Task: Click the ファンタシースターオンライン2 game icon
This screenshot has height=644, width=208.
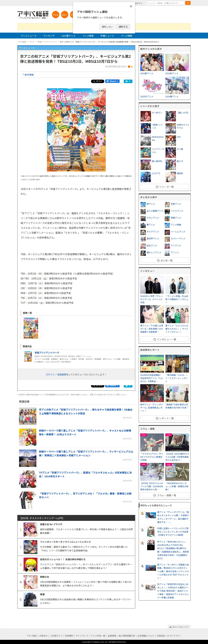Action: pyautogui.click(x=31, y=547)
